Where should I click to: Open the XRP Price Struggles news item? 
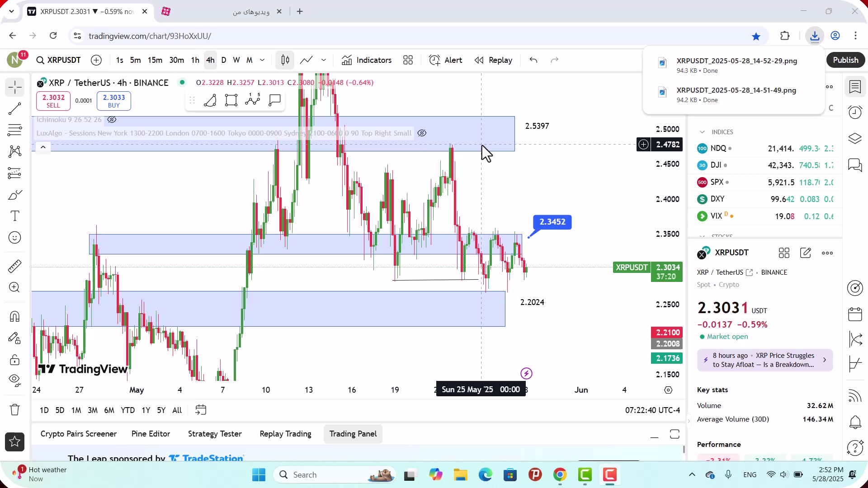[765, 360]
